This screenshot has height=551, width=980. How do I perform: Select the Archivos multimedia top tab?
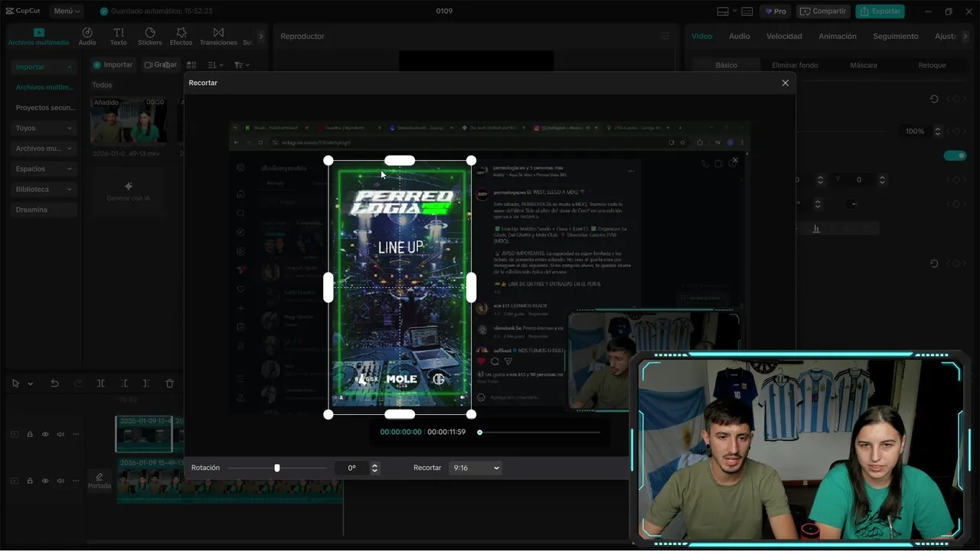click(x=38, y=36)
